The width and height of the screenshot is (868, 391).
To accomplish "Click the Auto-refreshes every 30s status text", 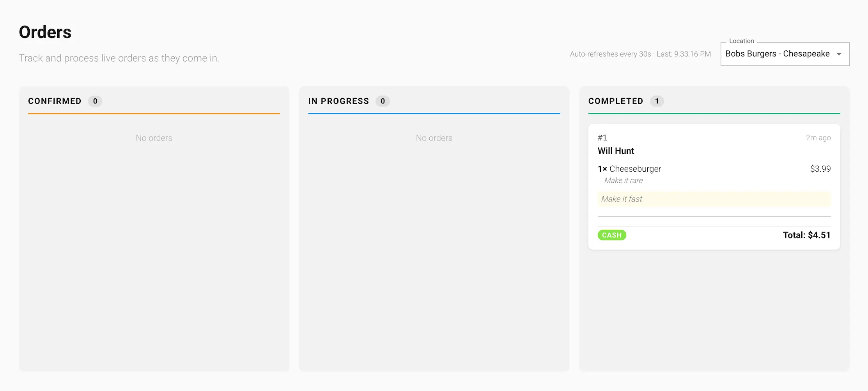I will click(x=640, y=54).
